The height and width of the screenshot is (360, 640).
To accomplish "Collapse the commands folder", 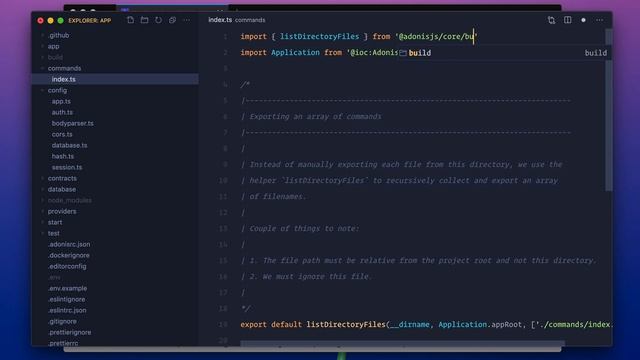I will pyautogui.click(x=64, y=68).
